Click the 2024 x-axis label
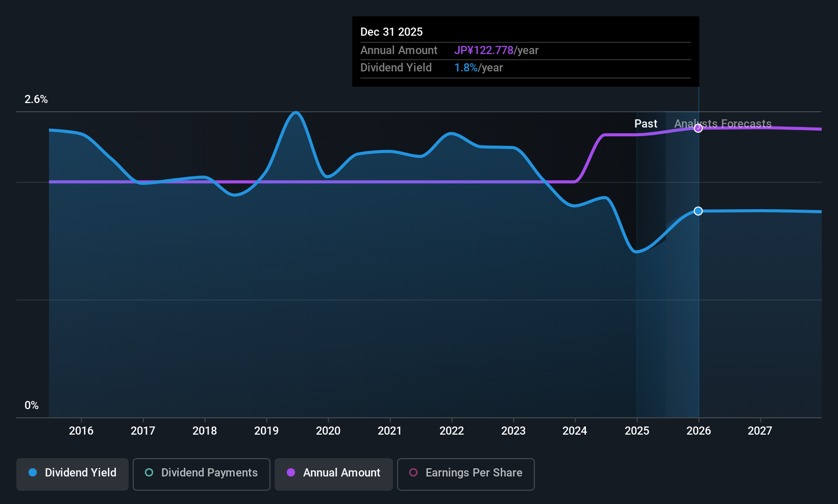 (575, 431)
